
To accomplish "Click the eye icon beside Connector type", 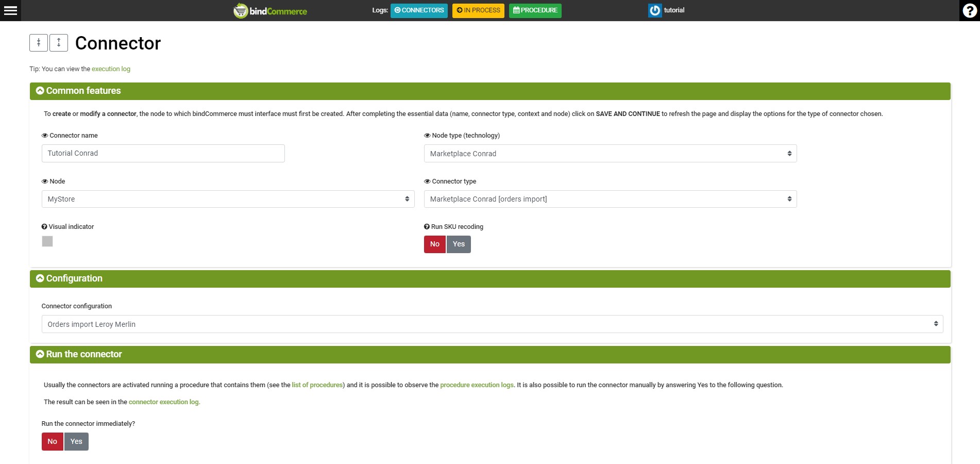I will (427, 181).
